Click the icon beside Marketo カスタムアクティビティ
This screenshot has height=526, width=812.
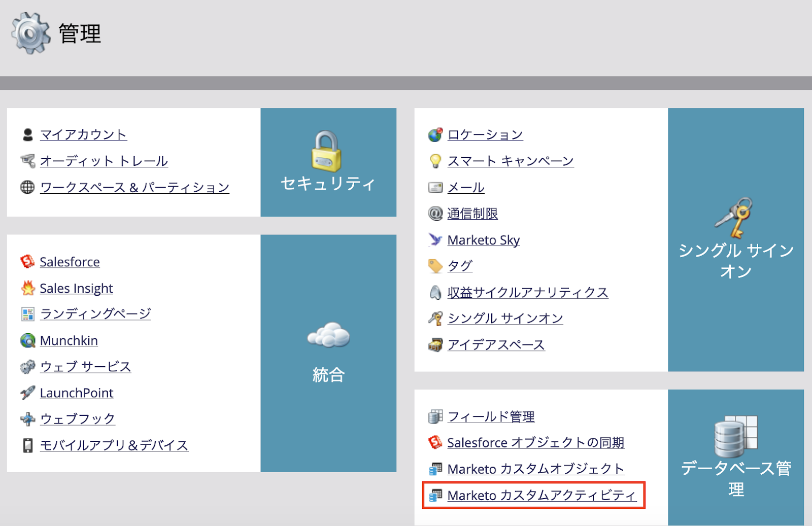[435, 495]
